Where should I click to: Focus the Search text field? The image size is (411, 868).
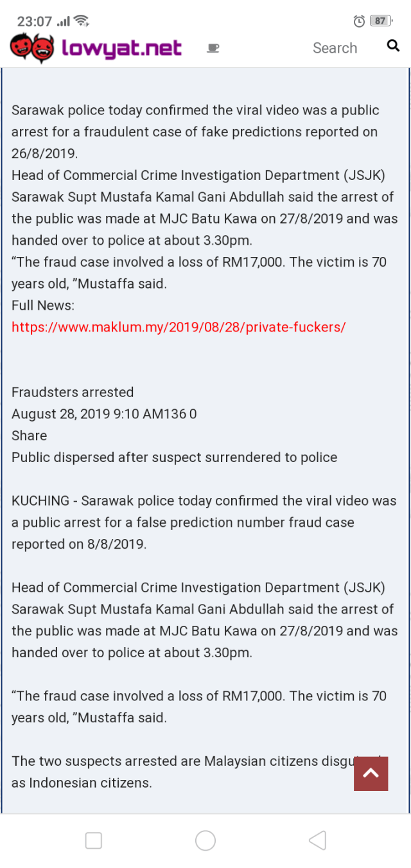click(335, 48)
